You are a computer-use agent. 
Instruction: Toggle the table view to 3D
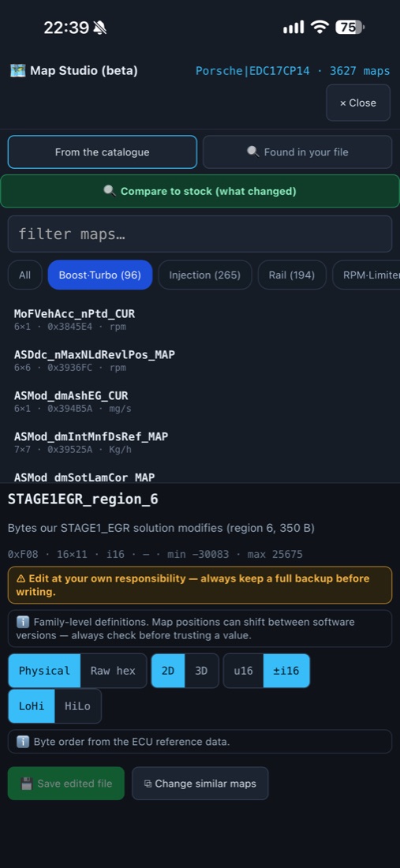[201, 671]
